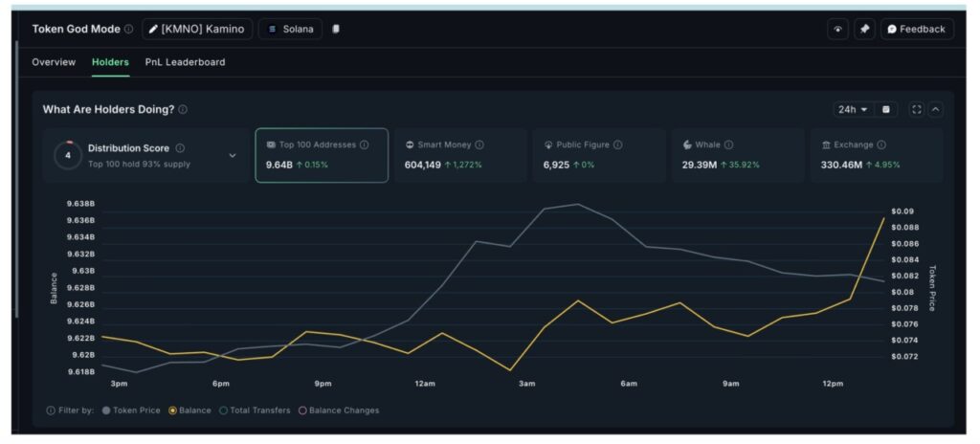The image size is (980, 444).
Task: Click info icon beside Token God Mode
Action: (x=129, y=29)
